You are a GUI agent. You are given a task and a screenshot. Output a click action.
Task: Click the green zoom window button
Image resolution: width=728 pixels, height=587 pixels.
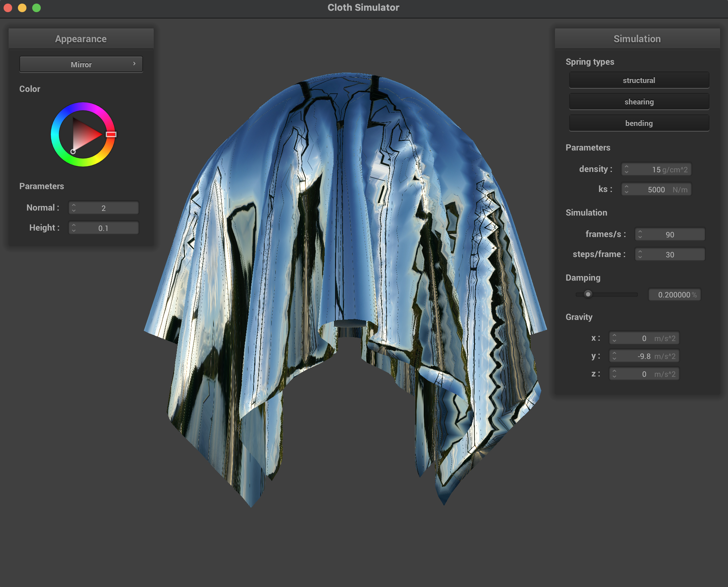(36, 8)
